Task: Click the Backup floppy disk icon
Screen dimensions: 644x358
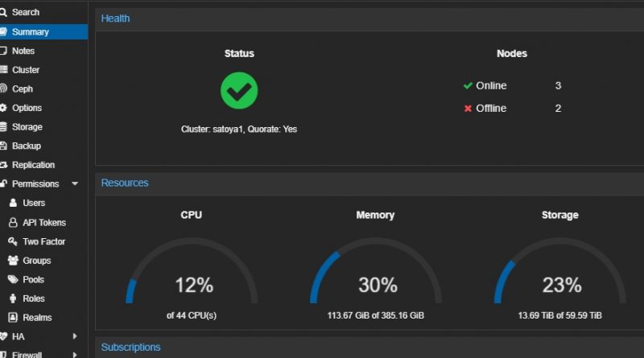Action: tap(4, 146)
